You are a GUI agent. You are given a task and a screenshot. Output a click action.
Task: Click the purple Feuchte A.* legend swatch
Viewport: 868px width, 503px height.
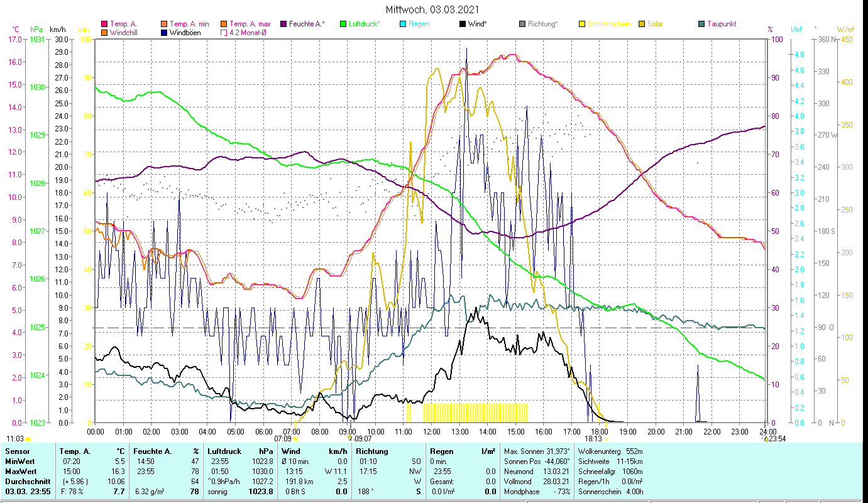click(283, 24)
